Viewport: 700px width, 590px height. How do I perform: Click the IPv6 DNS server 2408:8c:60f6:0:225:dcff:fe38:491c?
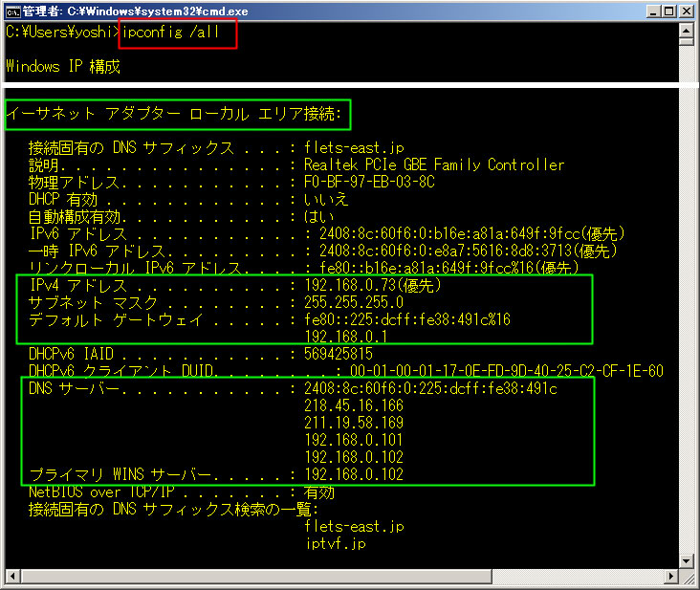[430, 388]
